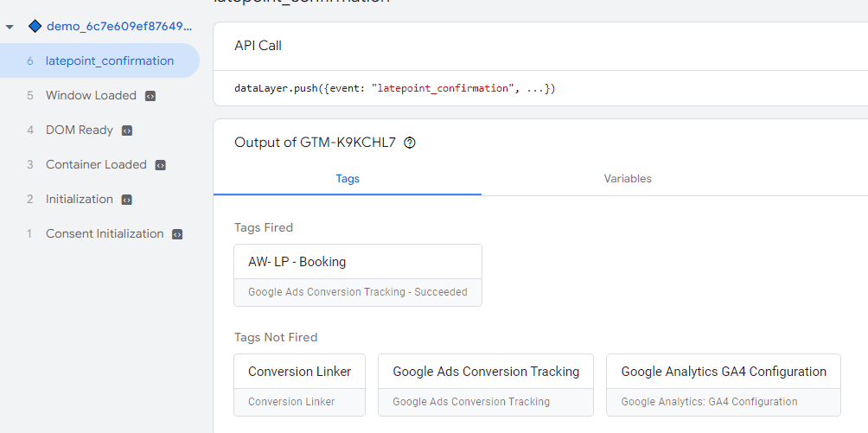Click the code icon beside Window Loaded
868x433 pixels.
pyautogui.click(x=150, y=96)
